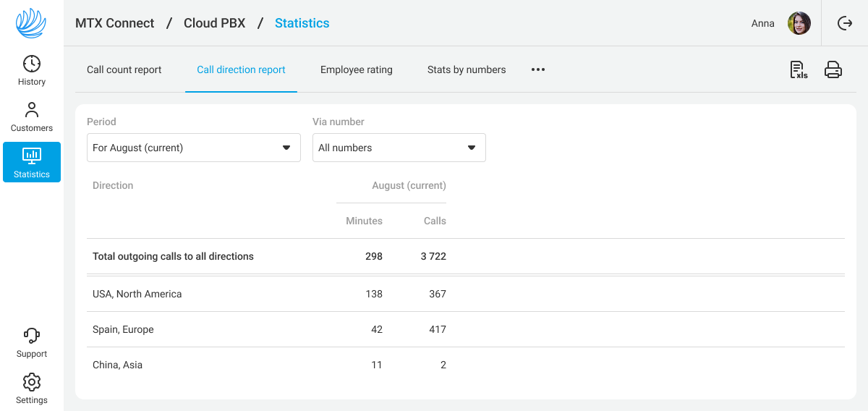This screenshot has height=411, width=868.
Task: Select the Statistics sidebar icon
Action: pos(32,162)
